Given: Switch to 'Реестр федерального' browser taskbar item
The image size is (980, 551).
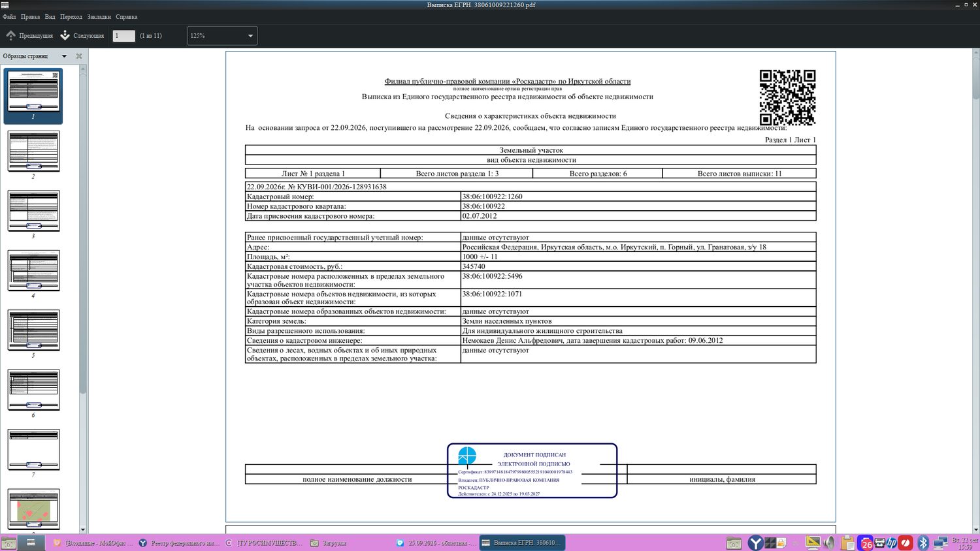Looking at the screenshot, I should pos(178,543).
